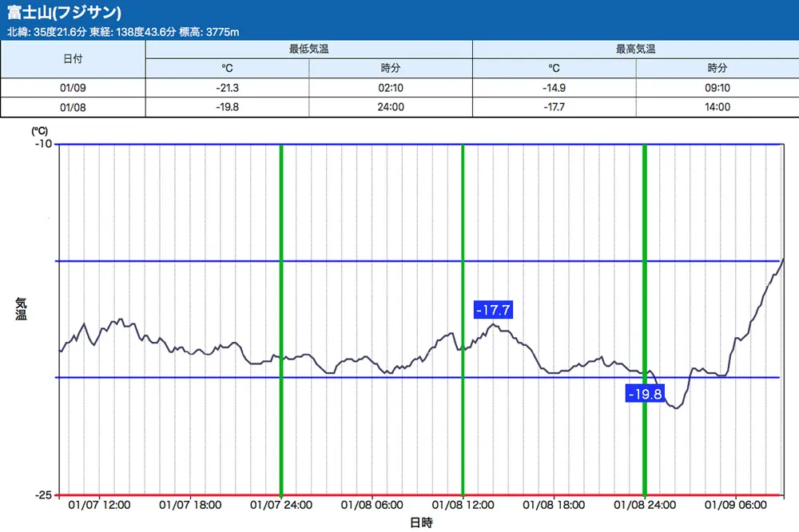Click the -25 y-axis value
Viewport: 799px width, 532px height.
pos(43,494)
